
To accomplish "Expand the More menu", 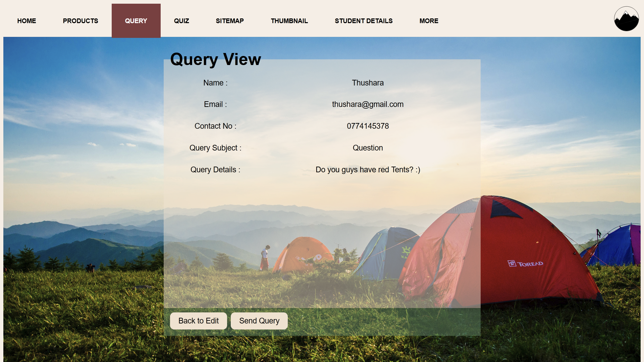I will (429, 21).
